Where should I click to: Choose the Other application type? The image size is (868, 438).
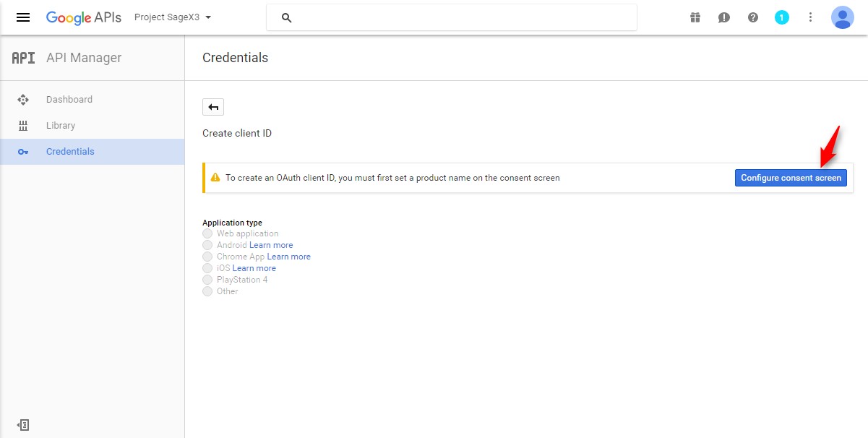(207, 291)
